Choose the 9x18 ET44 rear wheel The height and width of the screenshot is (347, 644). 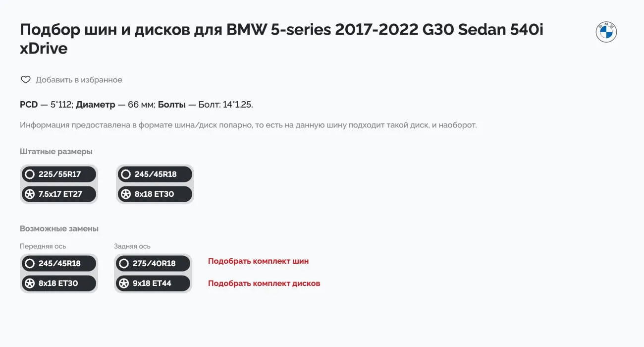pyautogui.click(x=153, y=283)
